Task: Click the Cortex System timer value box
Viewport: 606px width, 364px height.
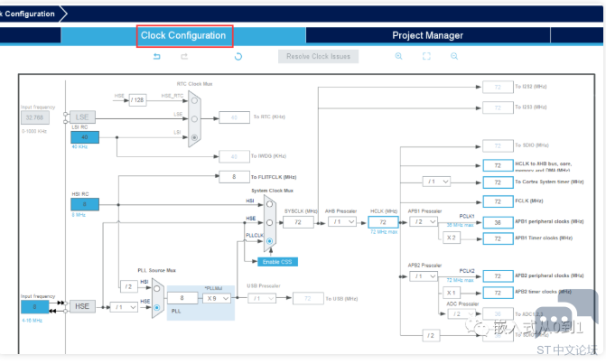Action: [x=498, y=182]
